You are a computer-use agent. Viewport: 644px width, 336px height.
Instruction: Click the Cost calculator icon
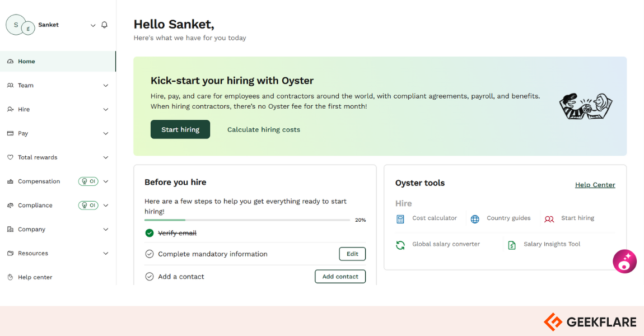coord(400,219)
